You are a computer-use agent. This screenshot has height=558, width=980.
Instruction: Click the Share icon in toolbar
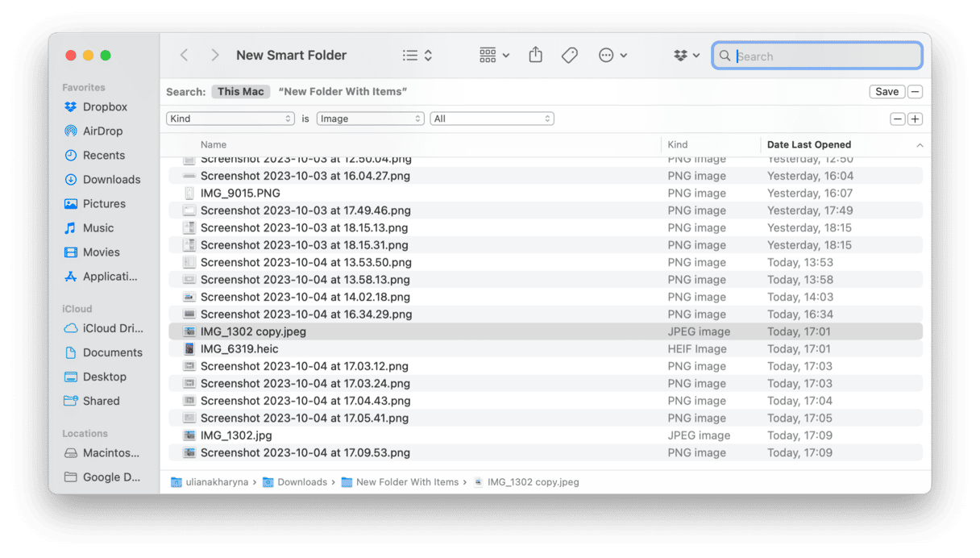536,55
